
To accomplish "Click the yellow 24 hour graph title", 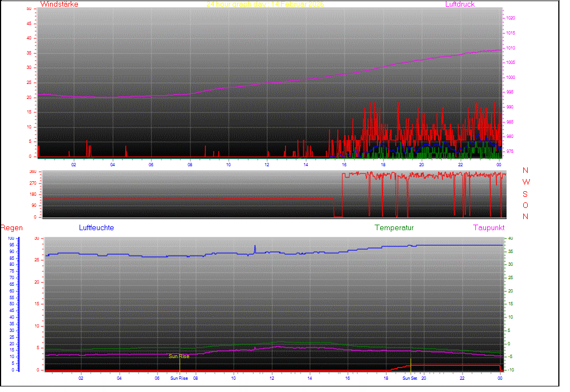I will pos(265,4).
